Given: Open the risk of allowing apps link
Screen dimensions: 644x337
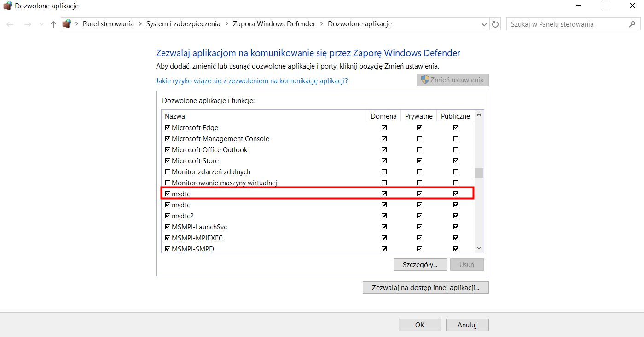Looking at the screenshot, I should (252, 80).
